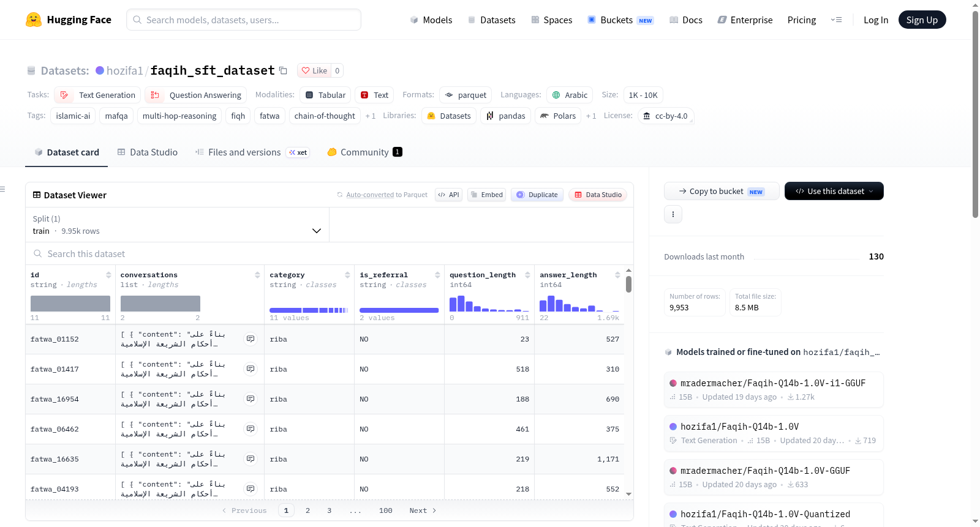Sort by the question_length column arrows
This screenshot has height=527, width=980.
527,275
